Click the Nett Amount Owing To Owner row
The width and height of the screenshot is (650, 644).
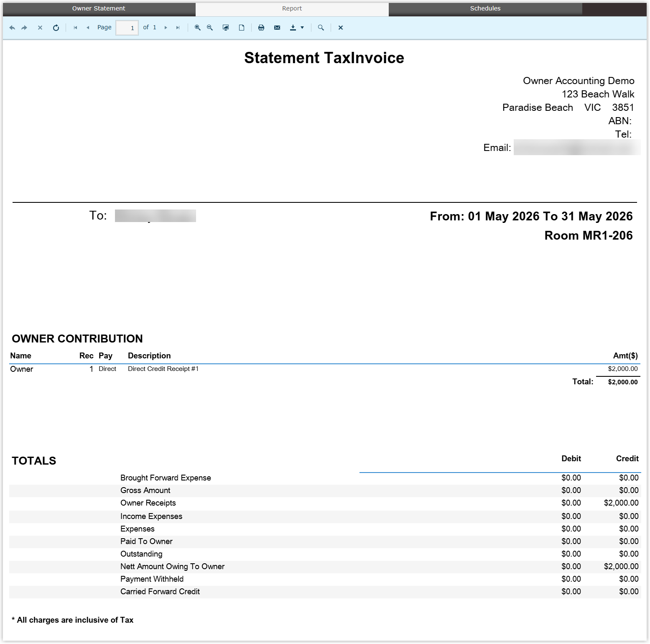[x=325, y=567]
